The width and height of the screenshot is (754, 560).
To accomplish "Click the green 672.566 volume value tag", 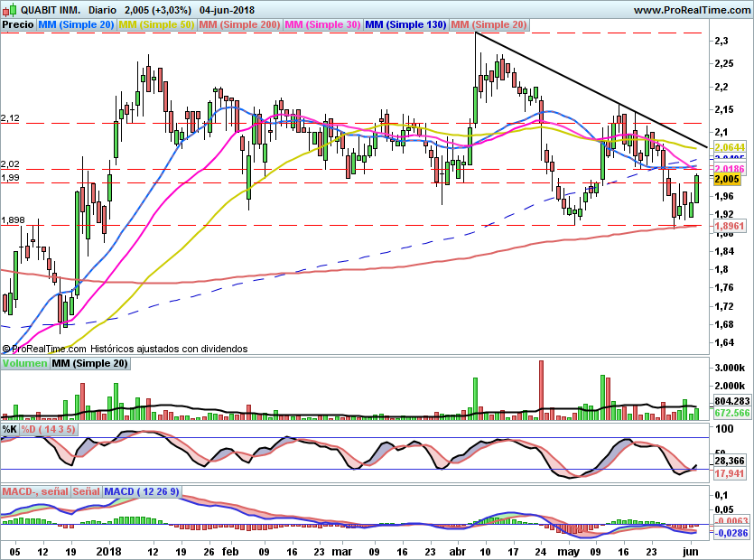I will pyautogui.click(x=732, y=413).
